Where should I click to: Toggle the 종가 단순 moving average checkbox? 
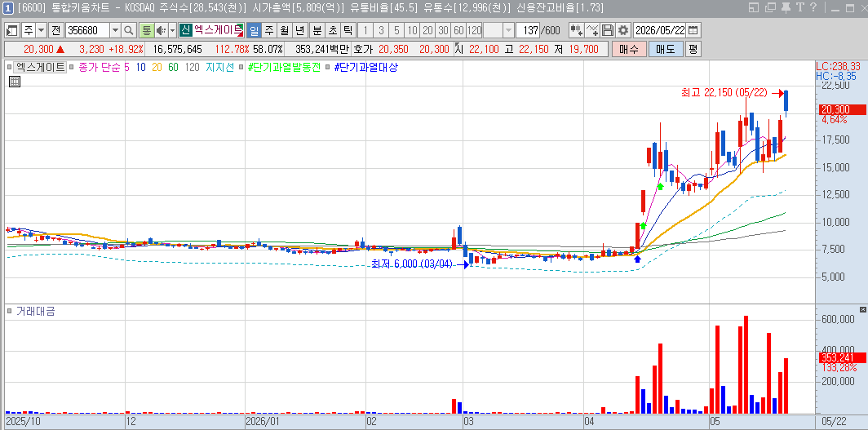pos(73,68)
